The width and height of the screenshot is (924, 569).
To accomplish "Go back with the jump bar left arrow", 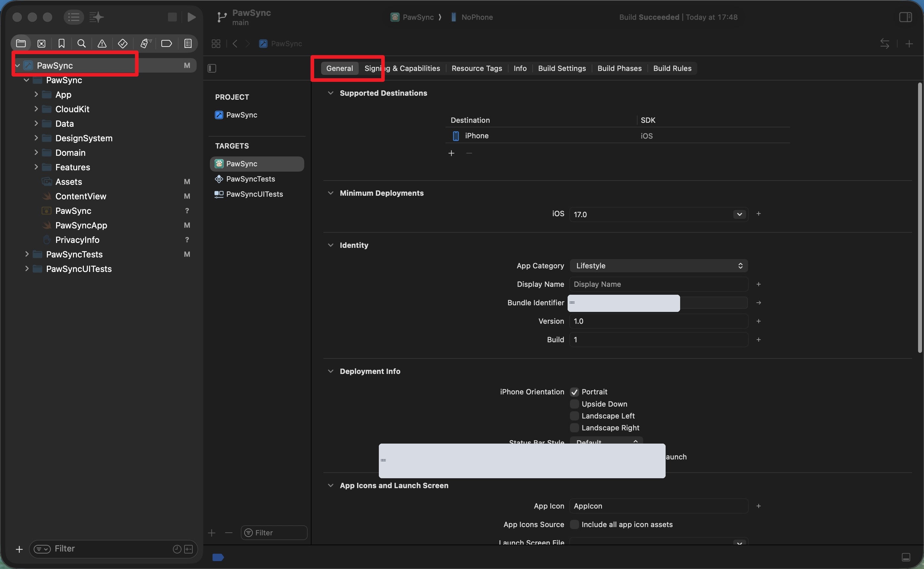I will (x=235, y=44).
